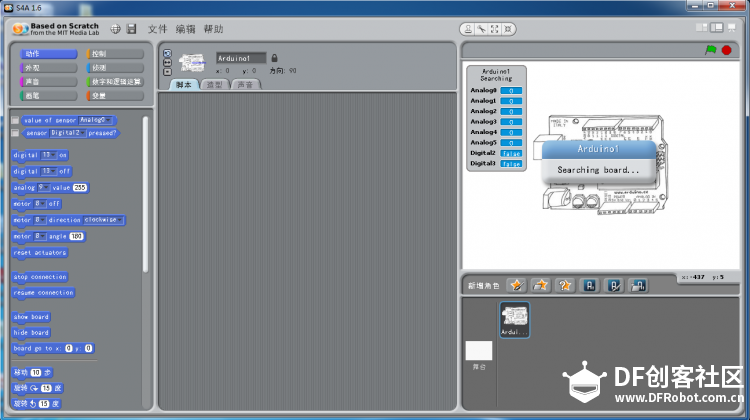
Task: Open the 文件 (File) menu
Action: pos(157,29)
